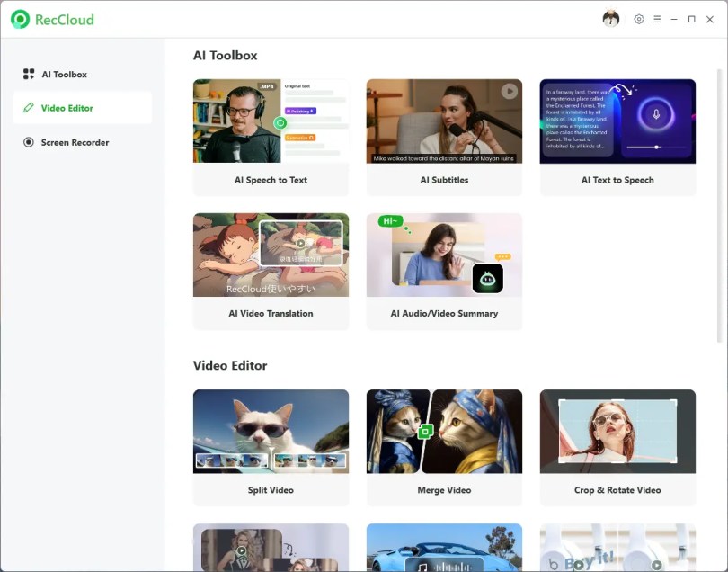The width and height of the screenshot is (728, 572).
Task: Click the AI Toolbox grid icon in sidebar
Action: point(29,74)
